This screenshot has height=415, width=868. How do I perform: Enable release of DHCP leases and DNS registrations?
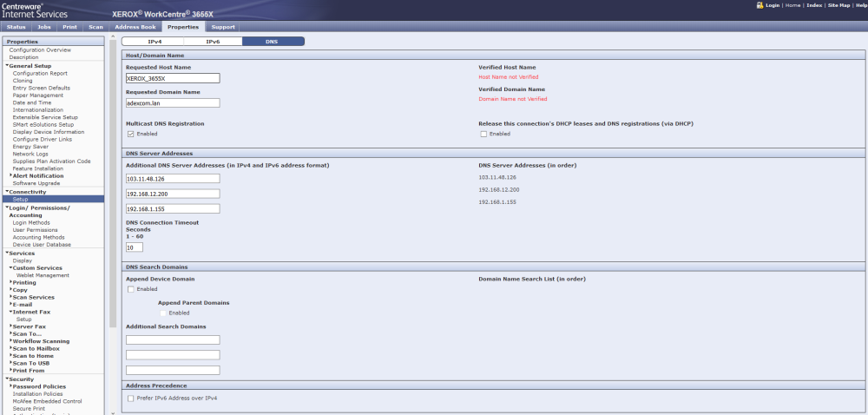point(483,134)
